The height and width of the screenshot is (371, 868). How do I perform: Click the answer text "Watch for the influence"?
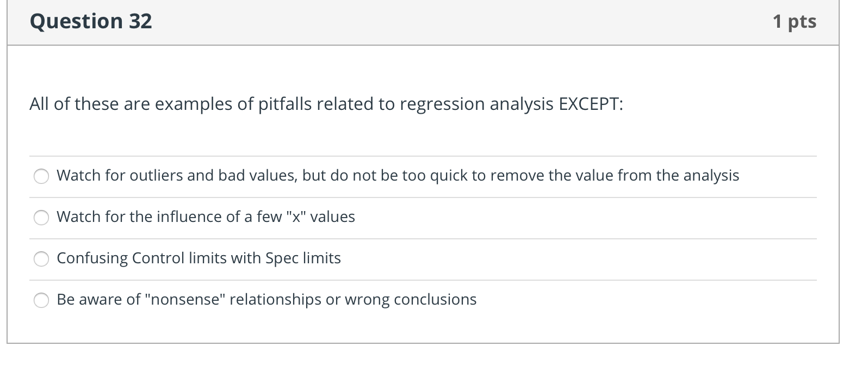[206, 217]
